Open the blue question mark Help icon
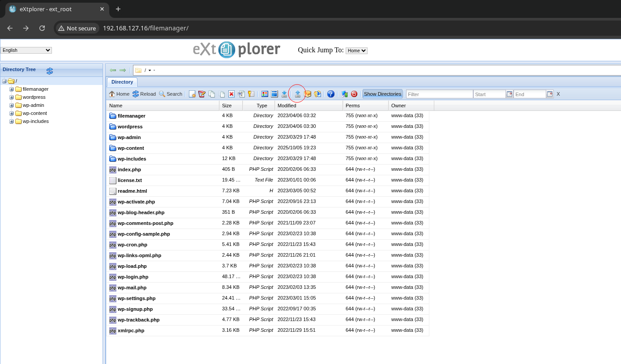621x364 pixels. (x=331, y=94)
